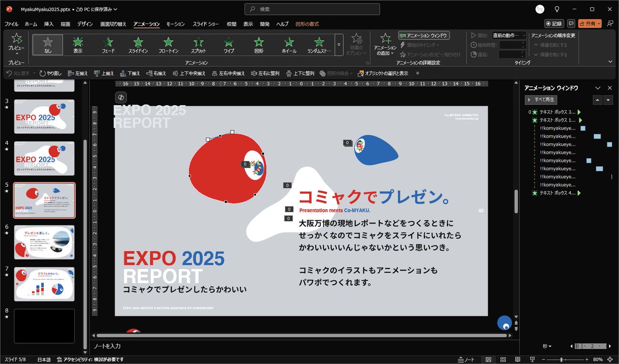
Task: Select the スライドイン animation effect
Action: pos(138,43)
